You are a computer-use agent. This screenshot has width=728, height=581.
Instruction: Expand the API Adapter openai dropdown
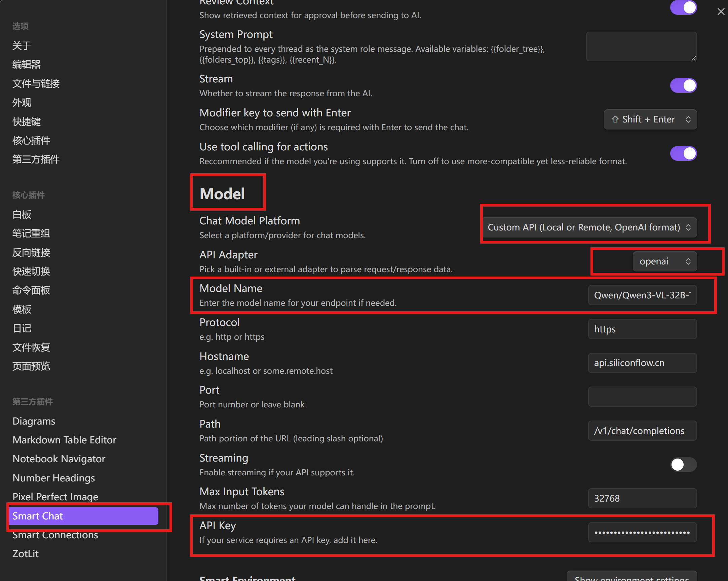click(x=664, y=261)
